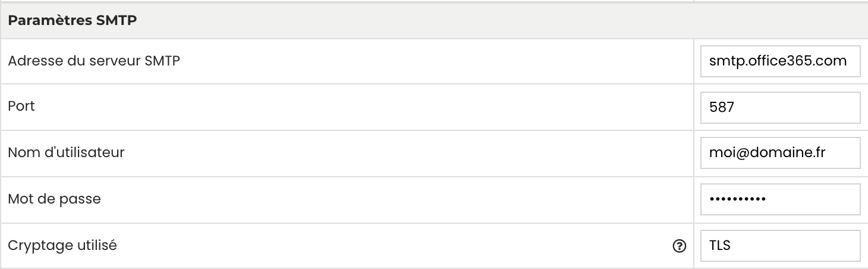The width and height of the screenshot is (868, 269).
Task: Focus the SMTP server address input field
Action: pyautogui.click(x=780, y=61)
